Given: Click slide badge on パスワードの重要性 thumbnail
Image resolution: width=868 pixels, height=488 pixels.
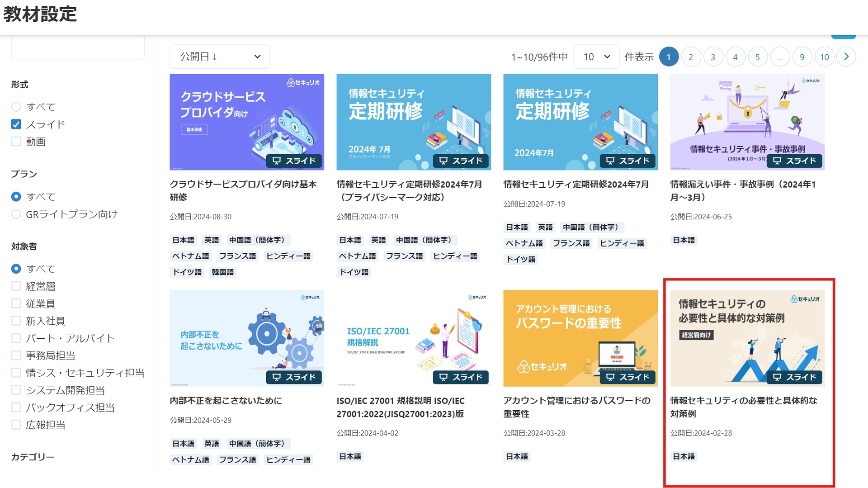Looking at the screenshot, I should point(627,377).
